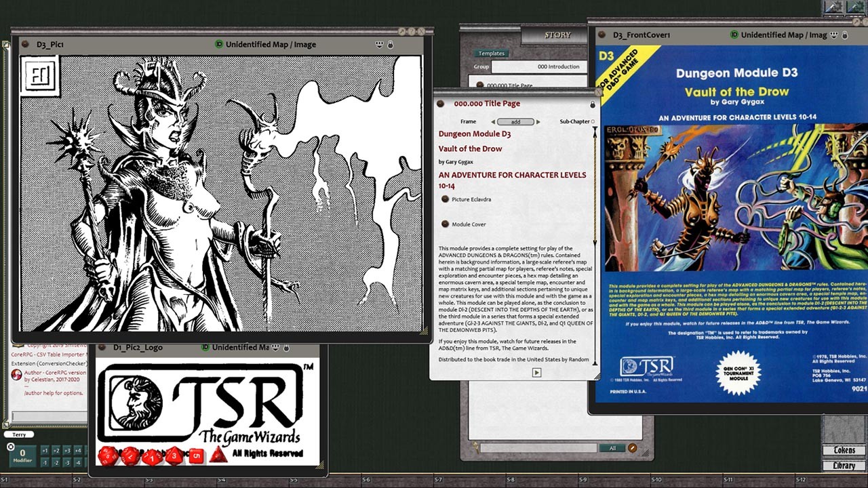Select the Sub-Chapter radio button

tap(592, 121)
